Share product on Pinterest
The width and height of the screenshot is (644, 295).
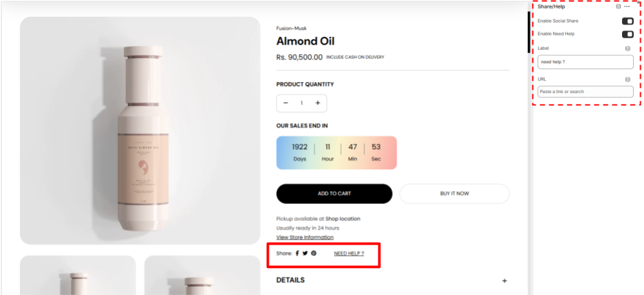pyautogui.click(x=314, y=253)
